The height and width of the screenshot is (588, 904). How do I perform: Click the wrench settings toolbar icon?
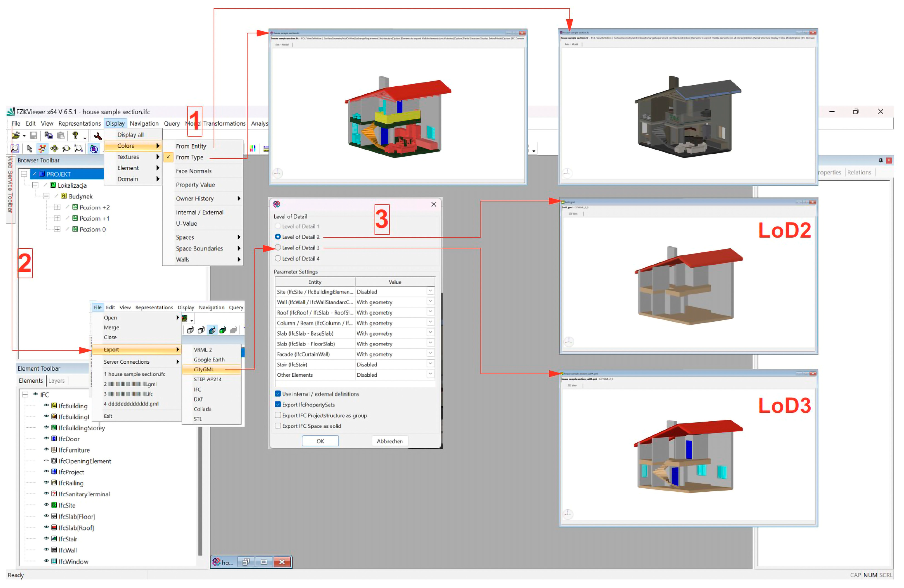98,136
